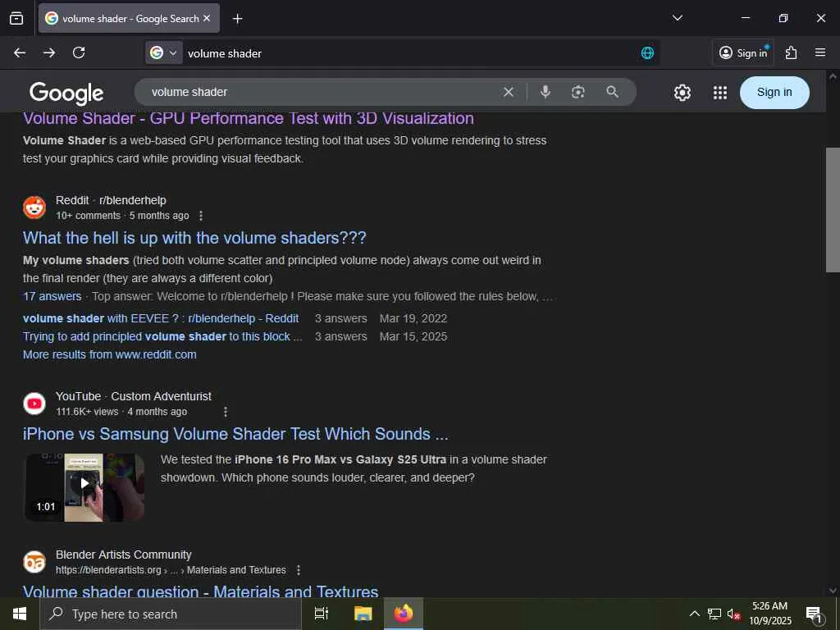Open the extensions puzzle icon
840x630 pixels.
pyautogui.click(x=791, y=52)
